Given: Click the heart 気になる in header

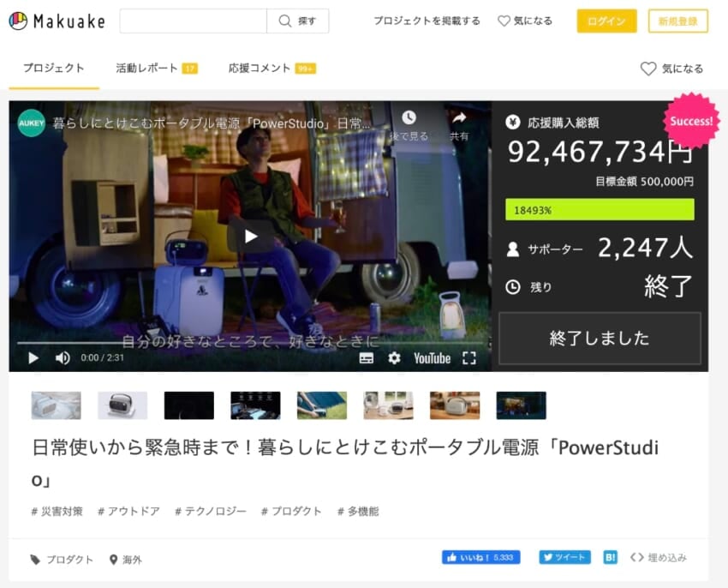Looking at the screenshot, I should coord(525,21).
